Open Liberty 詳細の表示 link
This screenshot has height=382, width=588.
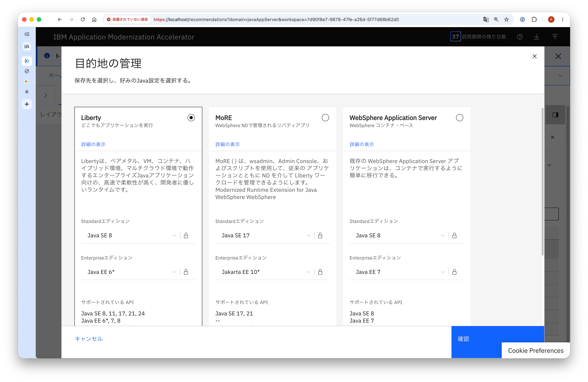pos(93,144)
